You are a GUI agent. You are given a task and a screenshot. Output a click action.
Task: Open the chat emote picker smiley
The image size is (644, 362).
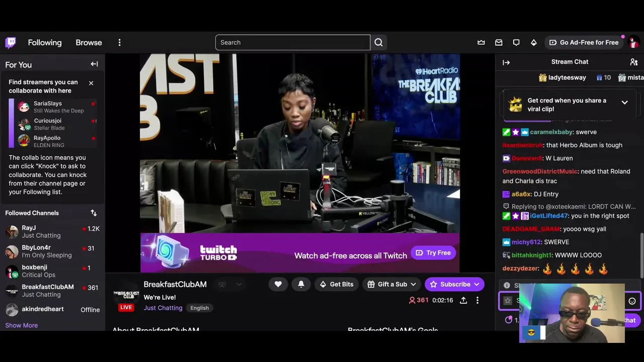[x=632, y=301]
